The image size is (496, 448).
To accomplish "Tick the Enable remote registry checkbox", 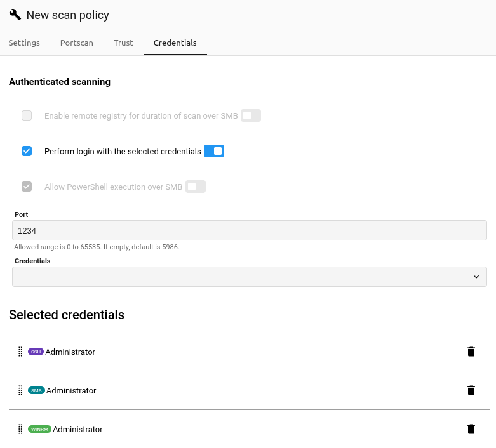I will point(27,115).
